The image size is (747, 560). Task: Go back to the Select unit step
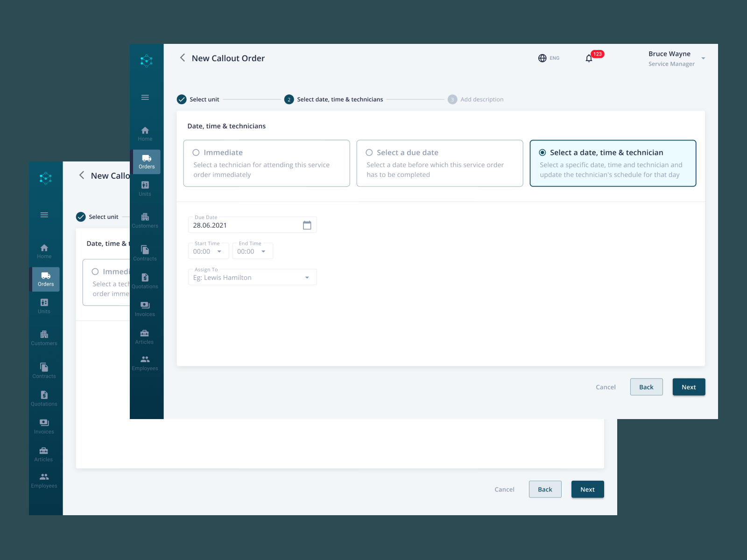(198, 99)
